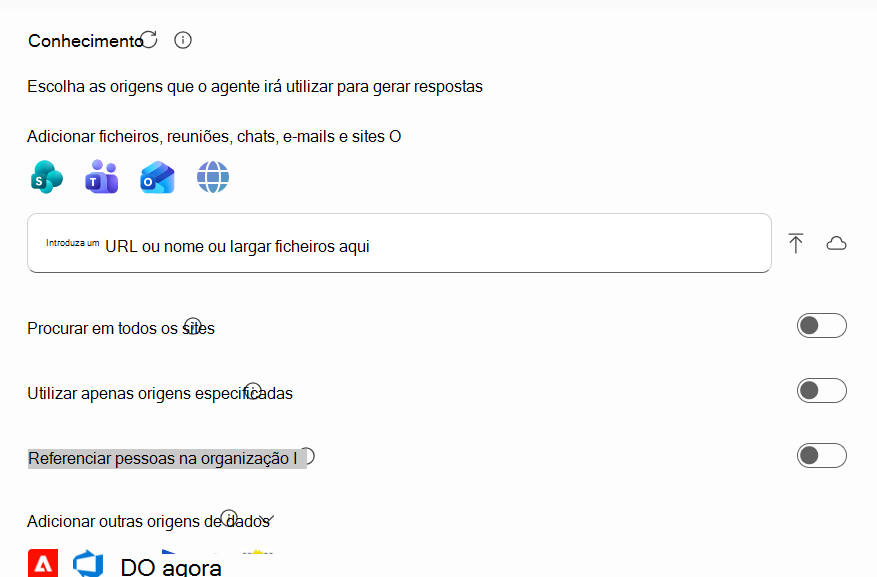Click the cloud upload icon
The image size is (877, 577).
click(x=837, y=242)
